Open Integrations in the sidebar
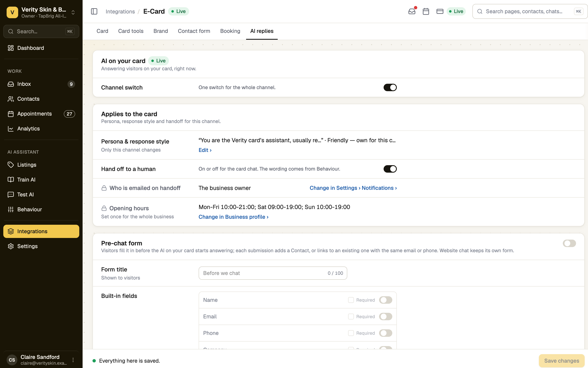 (x=41, y=231)
